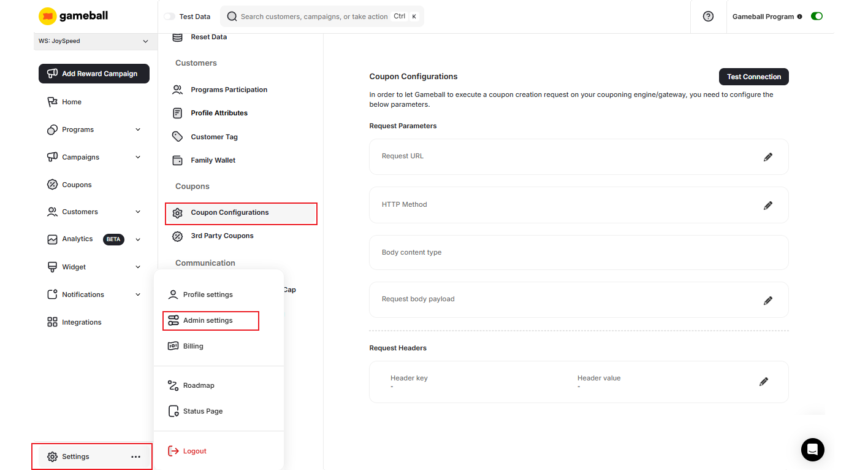
Task: Edit Request body payload via pencil icon
Action: (x=768, y=300)
